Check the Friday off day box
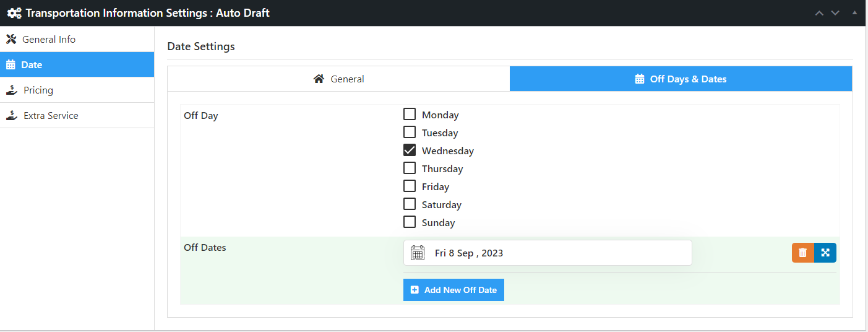Screen dimensions: 868x332 pyautogui.click(x=410, y=186)
